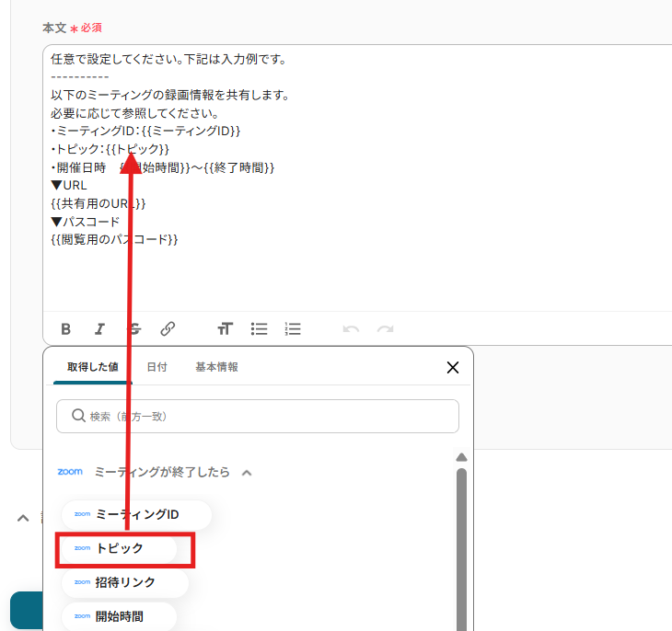
Task: Open the text size formatting option
Action: click(x=225, y=328)
